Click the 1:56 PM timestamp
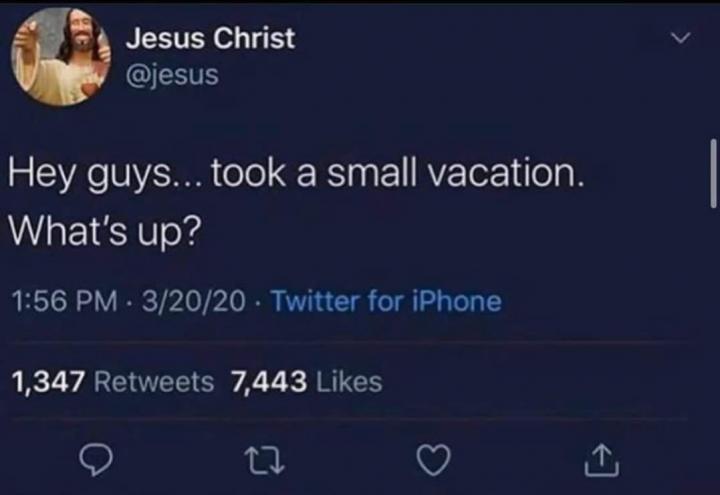This screenshot has width=720, height=495. click(64, 302)
